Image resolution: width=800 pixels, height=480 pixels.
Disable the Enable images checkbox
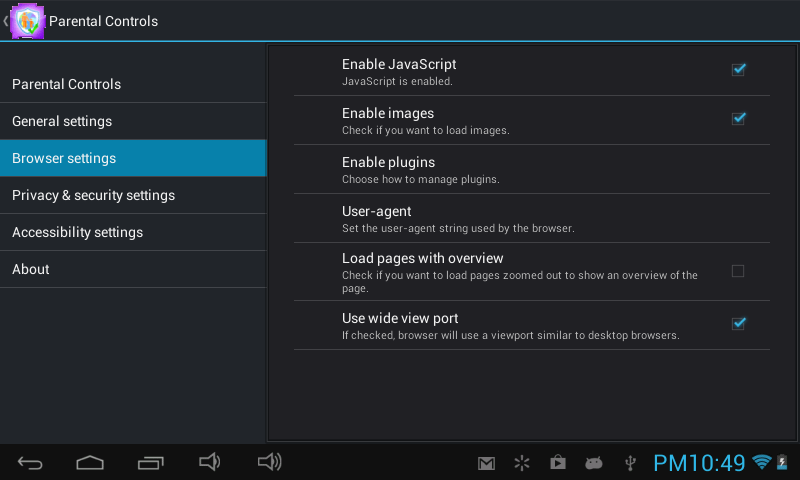click(x=738, y=119)
